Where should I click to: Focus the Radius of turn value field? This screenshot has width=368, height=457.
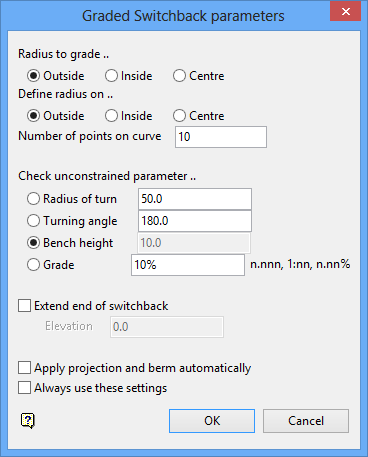click(x=195, y=199)
